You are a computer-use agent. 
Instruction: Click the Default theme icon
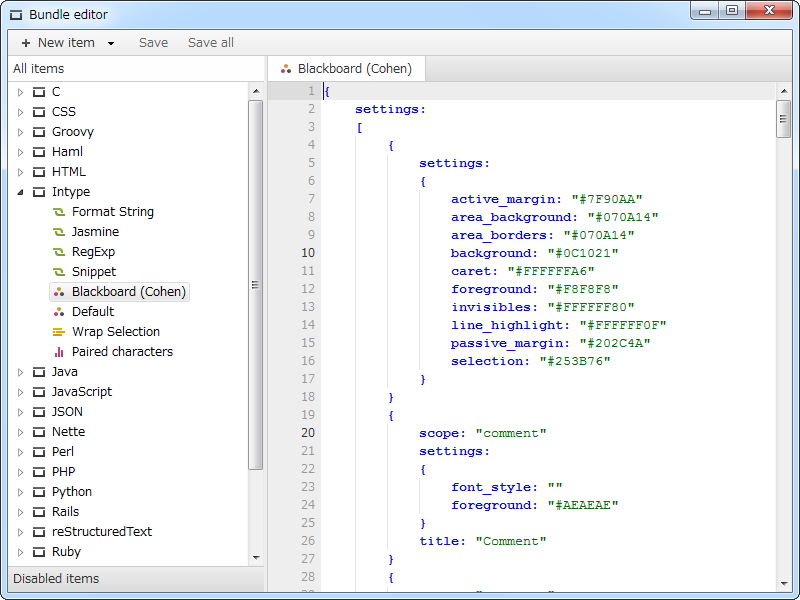[x=59, y=312]
